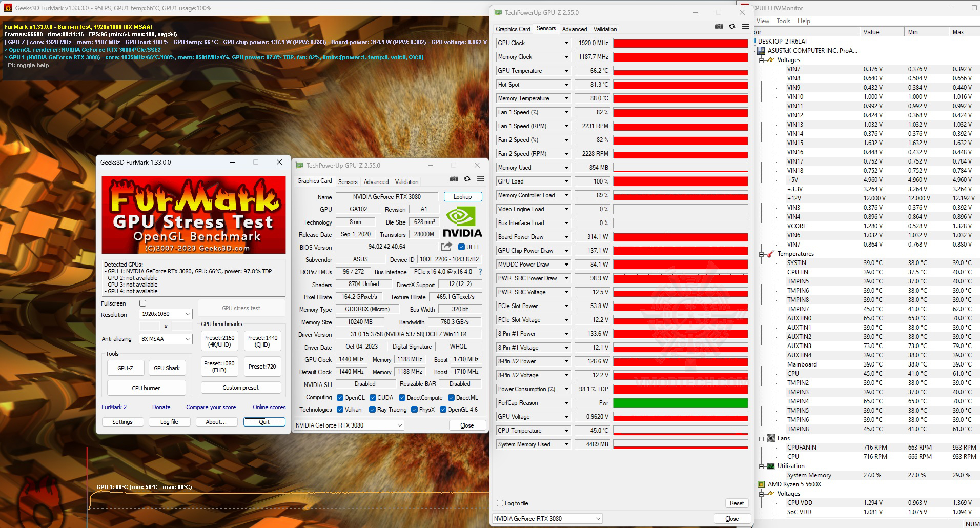This screenshot has width=980, height=528.
Task: Click the BIOS Version field in GPU-Z
Action: [387, 247]
